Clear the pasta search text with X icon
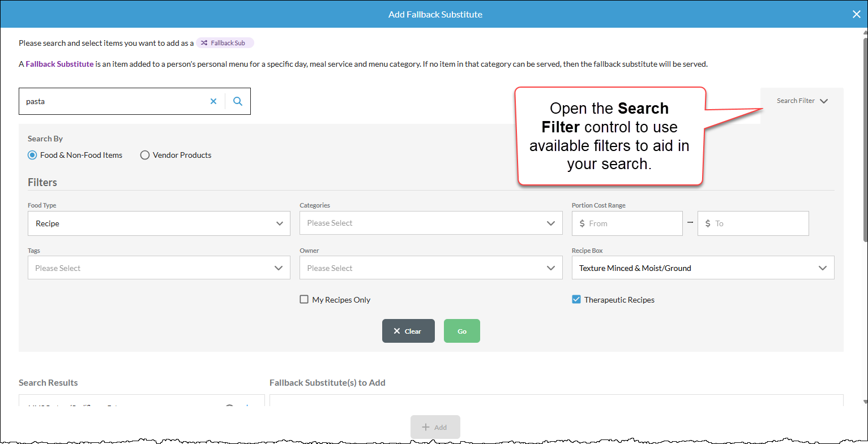Image resolution: width=868 pixels, height=444 pixels. 213,101
